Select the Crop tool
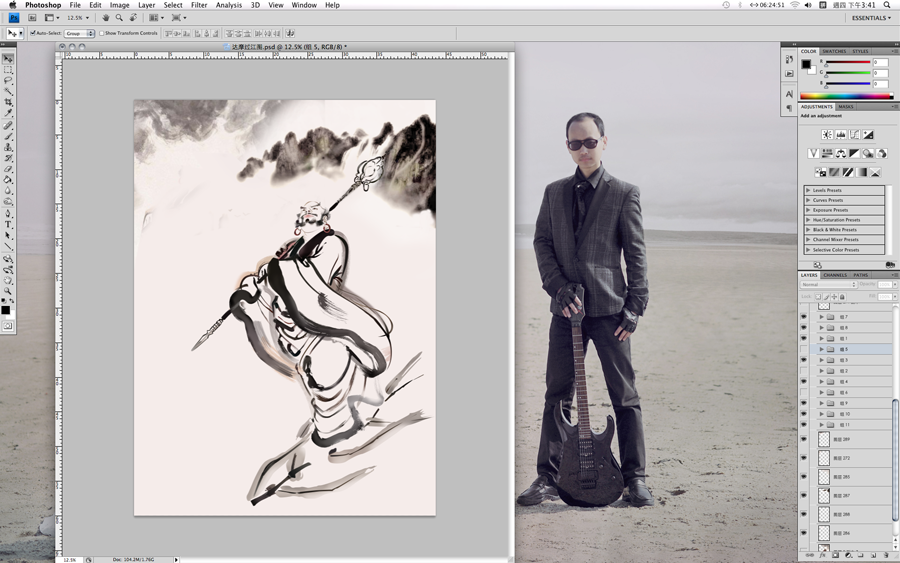This screenshot has width=900, height=563. [x=7, y=102]
